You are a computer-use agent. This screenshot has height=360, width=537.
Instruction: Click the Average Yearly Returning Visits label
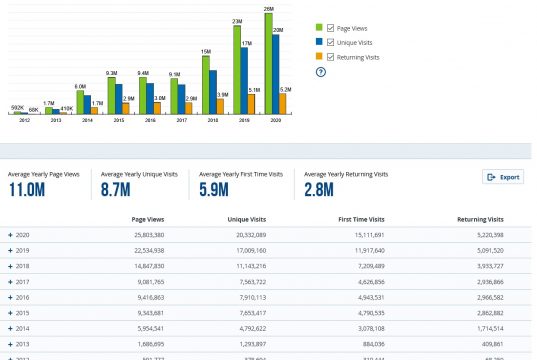(346, 174)
